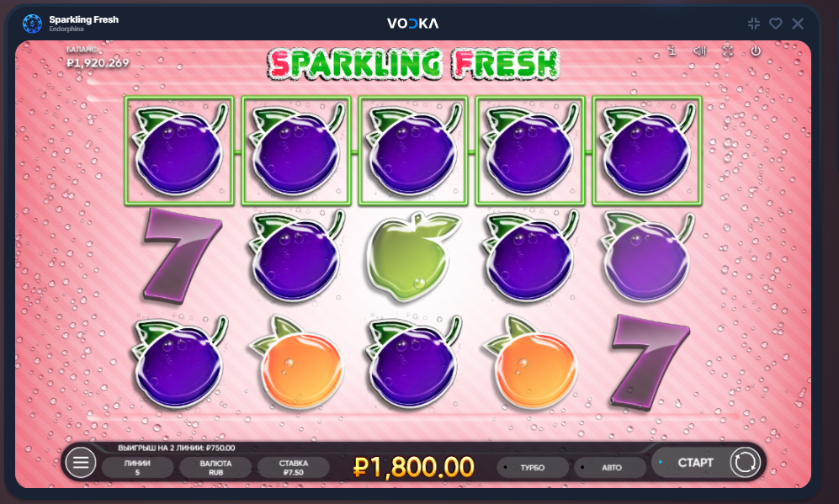The image size is (839, 504).
Task: Open the ЛИНИИ lines selector
Action: click(x=137, y=468)
